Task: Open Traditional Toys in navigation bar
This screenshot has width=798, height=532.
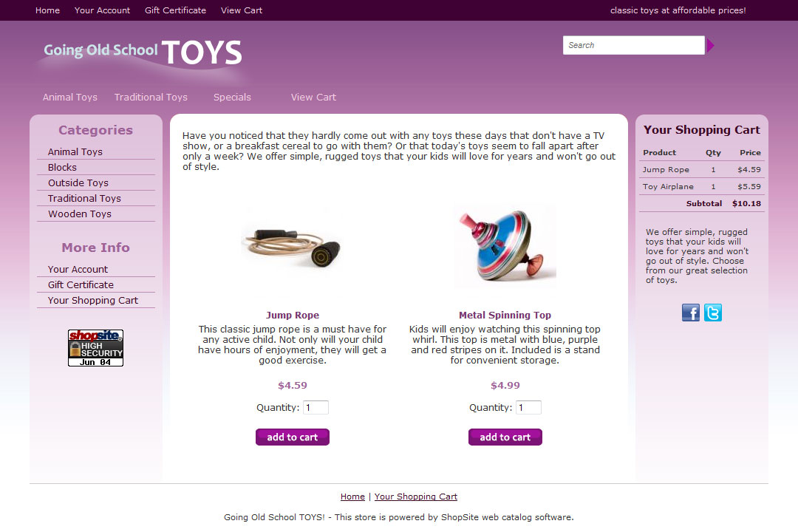Action: click(x=151, y=98)
